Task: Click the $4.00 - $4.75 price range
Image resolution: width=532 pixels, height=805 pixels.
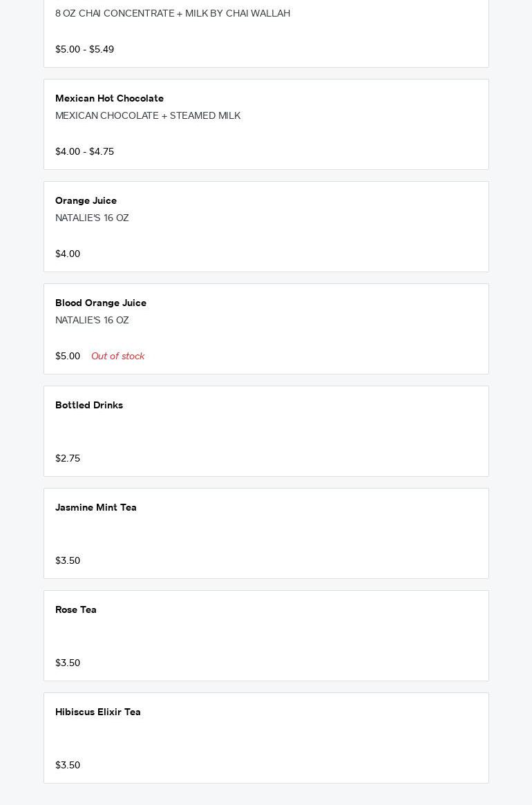Action: point(84,152)
